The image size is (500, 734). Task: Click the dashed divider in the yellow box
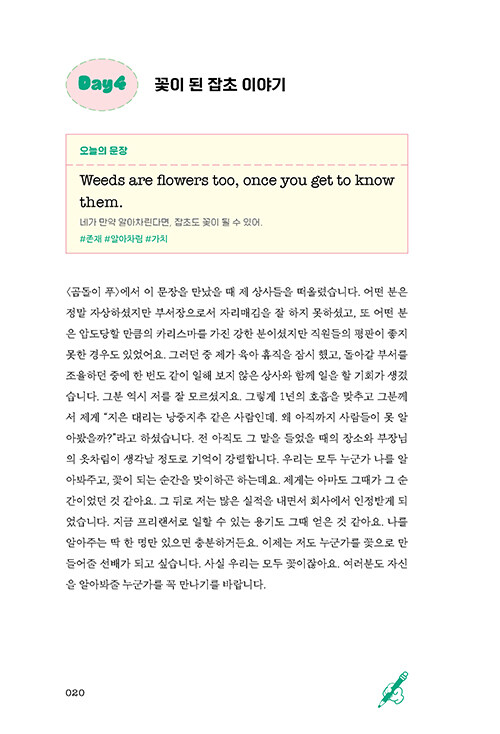(x=237, y=165)
